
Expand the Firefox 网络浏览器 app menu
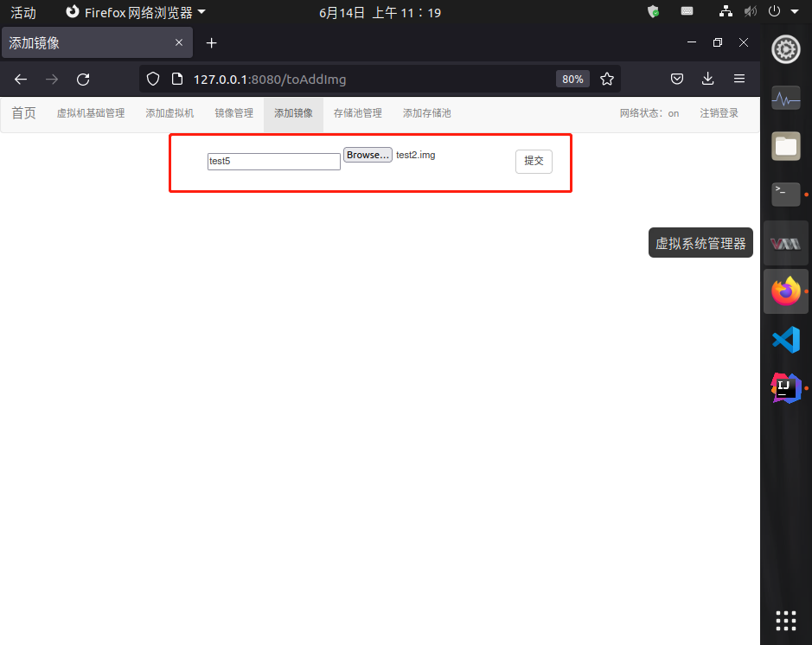coord(136,12)
